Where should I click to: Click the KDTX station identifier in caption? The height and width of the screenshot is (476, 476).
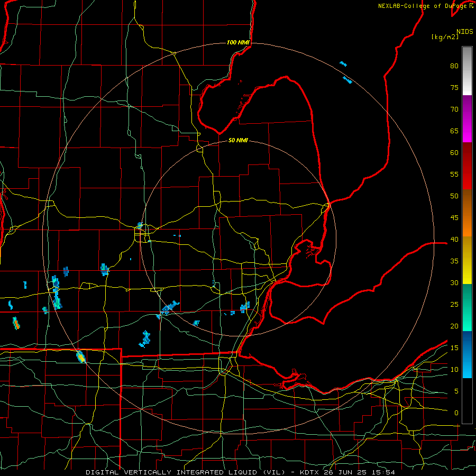click(x=311, y=472)
